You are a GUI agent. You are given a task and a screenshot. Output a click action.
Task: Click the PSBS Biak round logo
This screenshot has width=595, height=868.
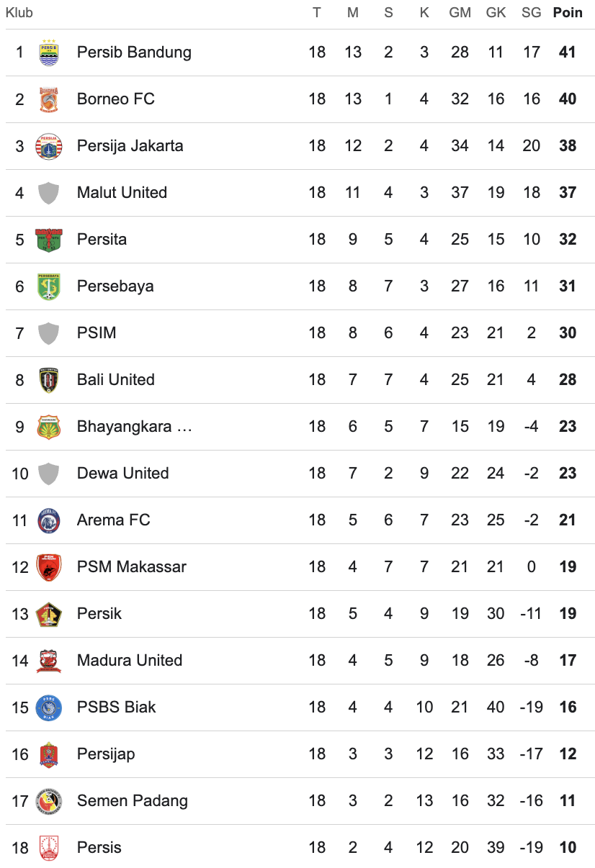(x=49, y=707)
